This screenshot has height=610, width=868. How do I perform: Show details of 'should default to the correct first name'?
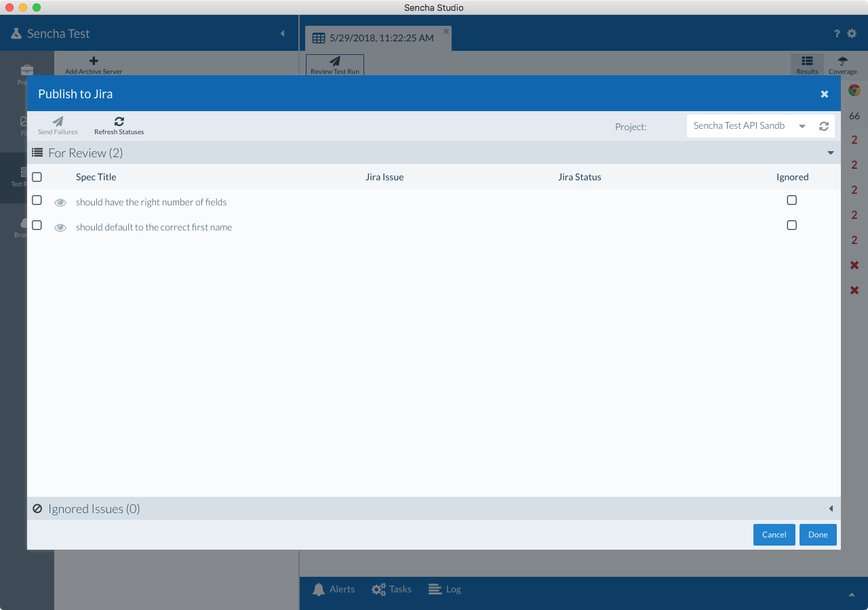[60, 227]
